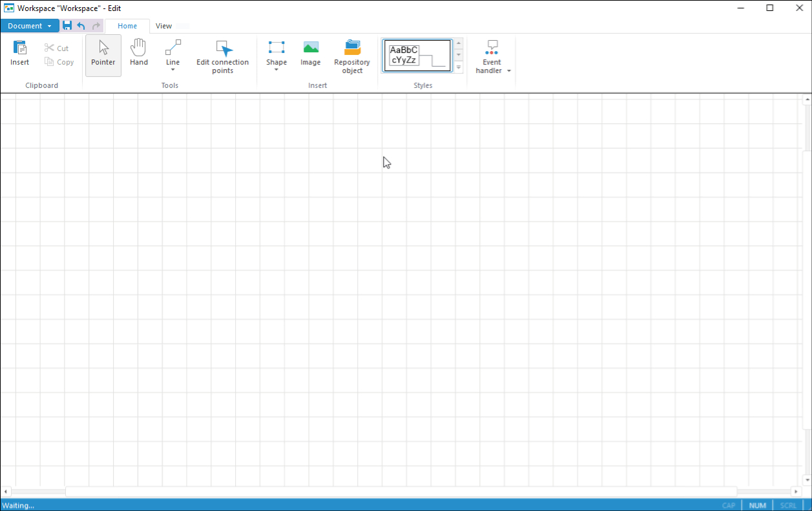Click the Cut scissors icon
812x511 pixels.
click(49, 48)
